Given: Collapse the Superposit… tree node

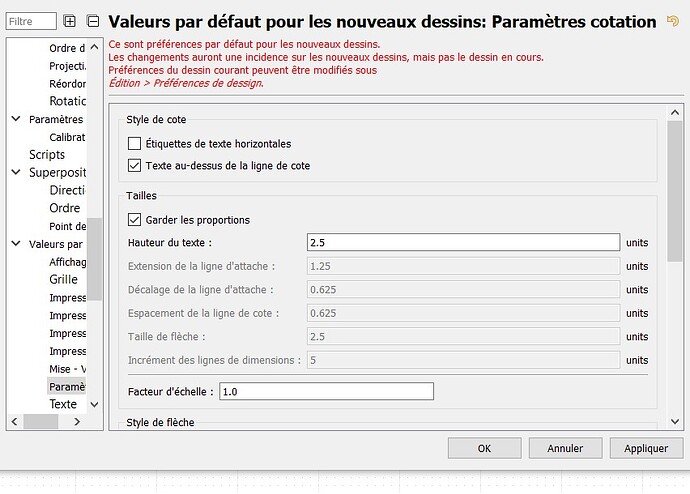Looking at the screenshot, I should [16, 172].
